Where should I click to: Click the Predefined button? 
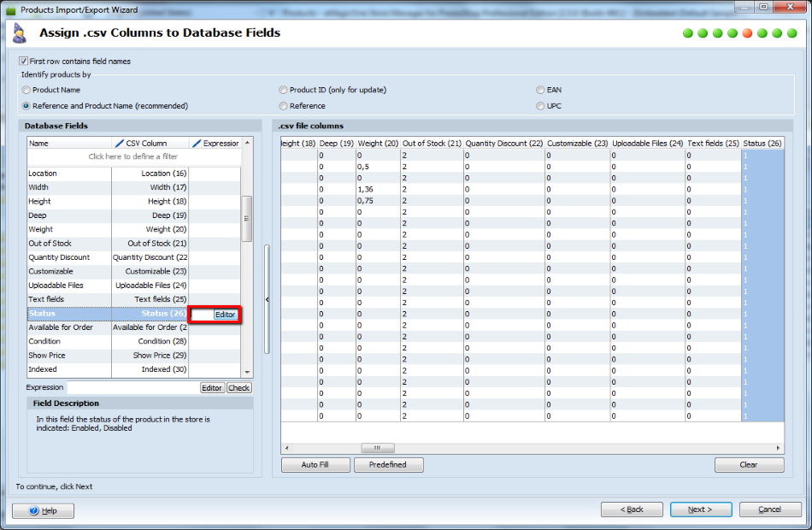point(388,465)
